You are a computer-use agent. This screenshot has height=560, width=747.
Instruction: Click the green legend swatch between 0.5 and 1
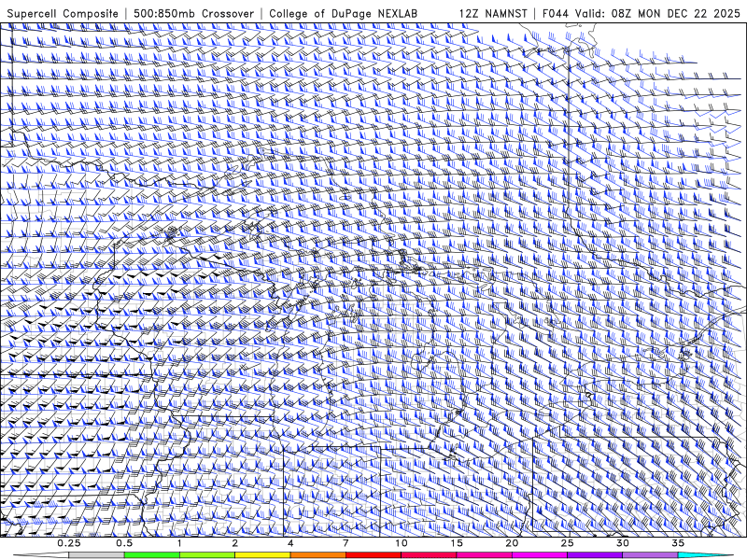tap(152, 555)
